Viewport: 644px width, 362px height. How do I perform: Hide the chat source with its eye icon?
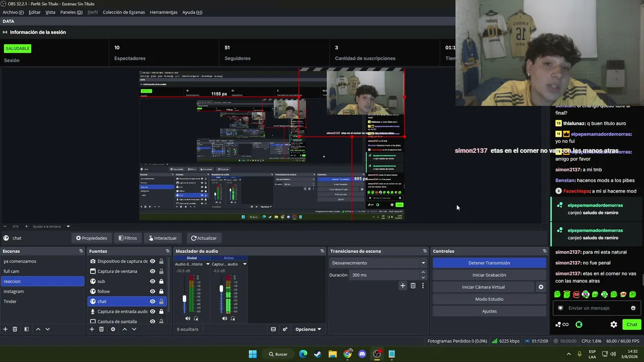[x=152, y=302]
